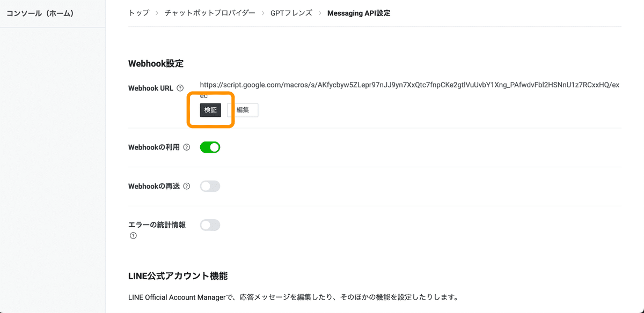
Task: Click chevron before Messaging API設定 breadcrumb
Action: (320, 13)
